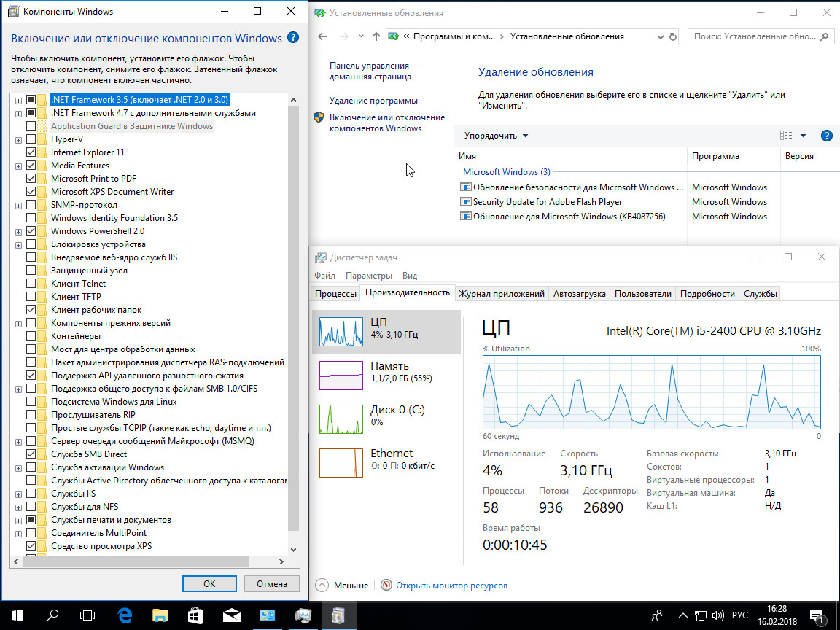Switch to Службы tab
The image size is (840, 630).
[760, 294]
